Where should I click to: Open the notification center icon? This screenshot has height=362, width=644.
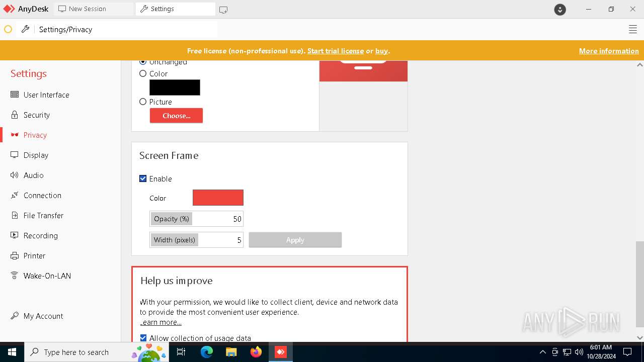pos(627,352)
